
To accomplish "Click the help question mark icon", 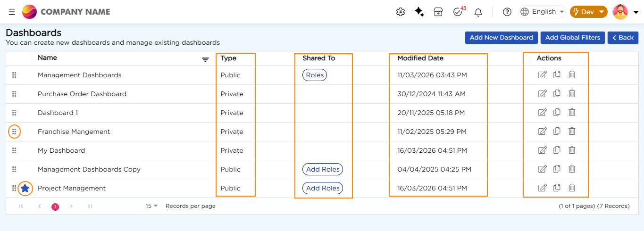I will pos(507,12).
